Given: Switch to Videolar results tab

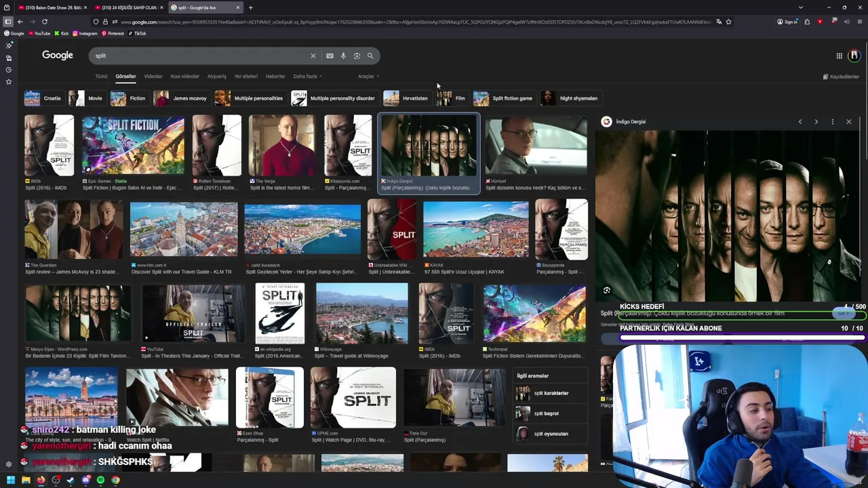Looking at the screenshot, I should tap(153, 77).
